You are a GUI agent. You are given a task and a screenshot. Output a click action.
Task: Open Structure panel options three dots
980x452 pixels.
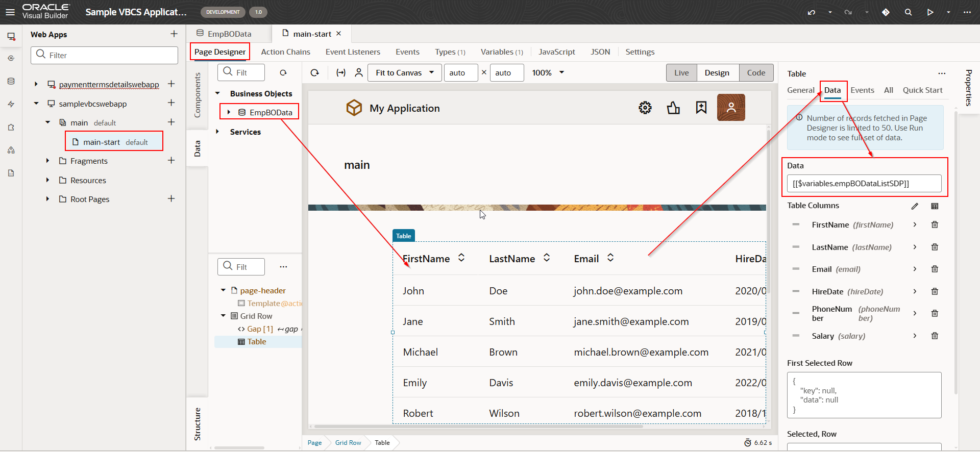click(283, 267)
